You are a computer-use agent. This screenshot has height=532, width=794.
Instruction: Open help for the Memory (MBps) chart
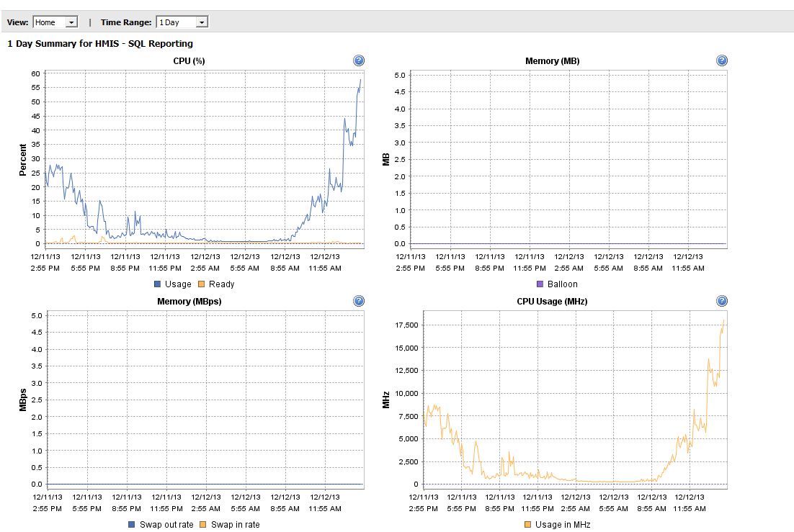click(x=359, y=301)
